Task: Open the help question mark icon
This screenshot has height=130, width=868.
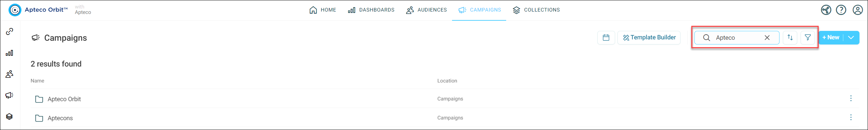Action: click(841, 10)
